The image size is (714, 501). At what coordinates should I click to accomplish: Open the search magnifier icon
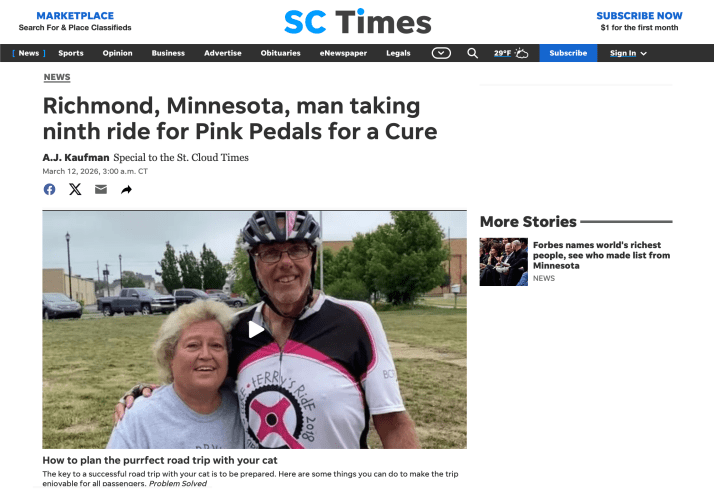point(472,53)
